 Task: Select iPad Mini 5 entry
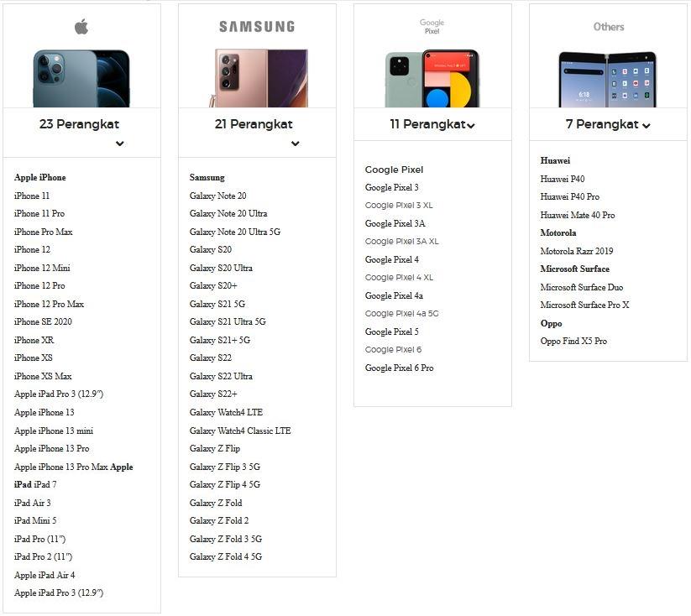coord(35,521)
